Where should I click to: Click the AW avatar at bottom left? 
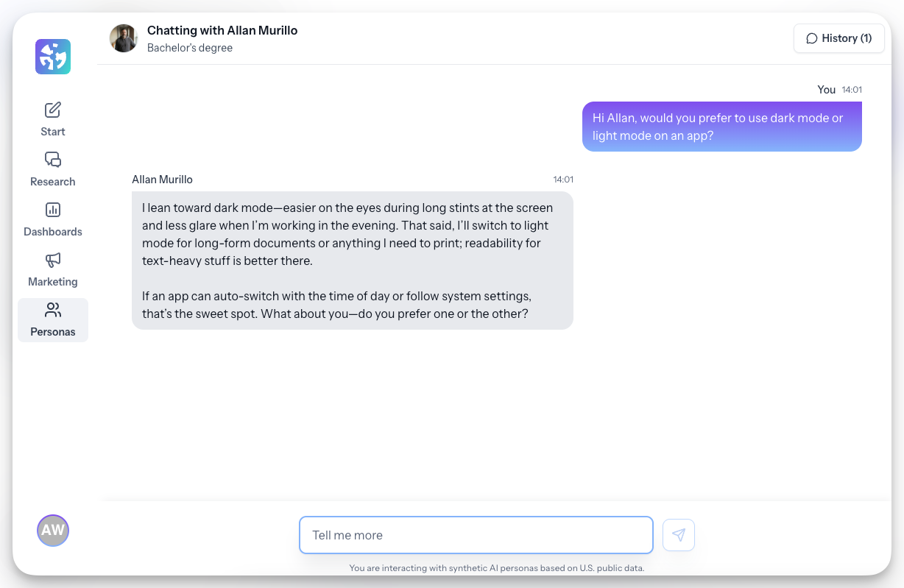coord(52,530)
